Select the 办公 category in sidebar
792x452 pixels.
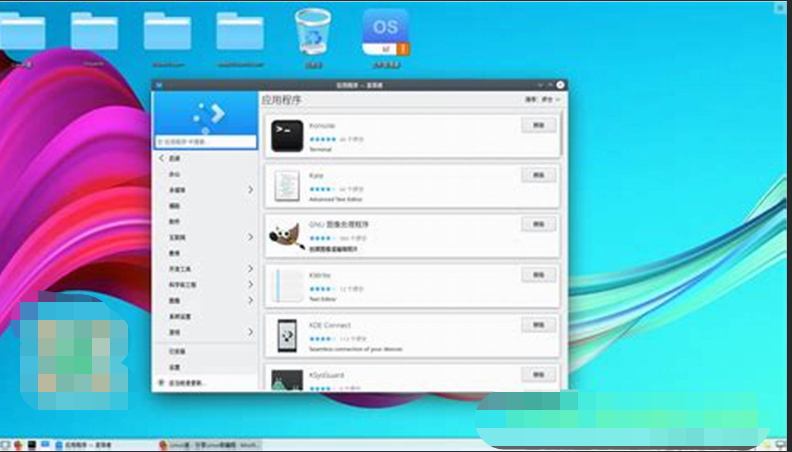click(174, 174)
